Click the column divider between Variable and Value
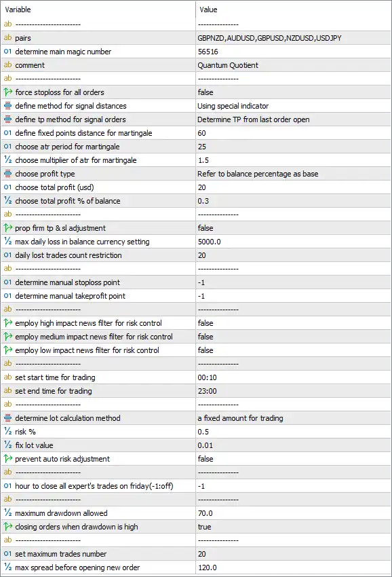This screenshot has width=392, height=577. 195,10
